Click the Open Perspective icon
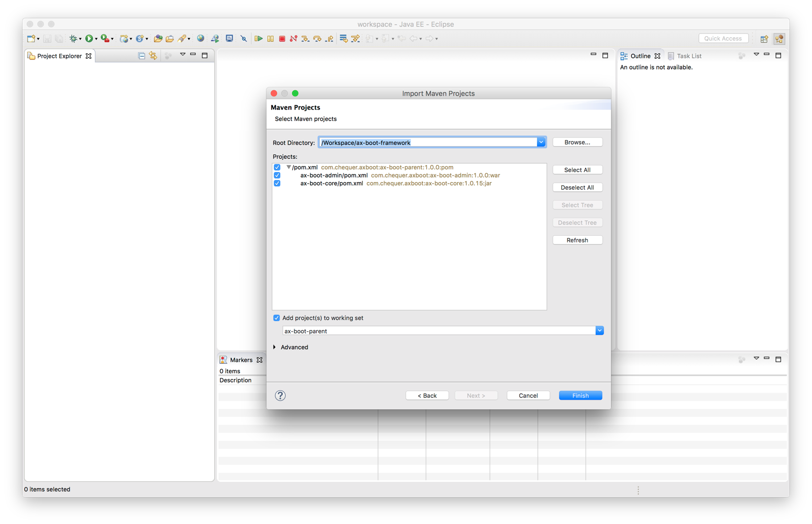This screenshot has width=812, height=524. point(764,39)
